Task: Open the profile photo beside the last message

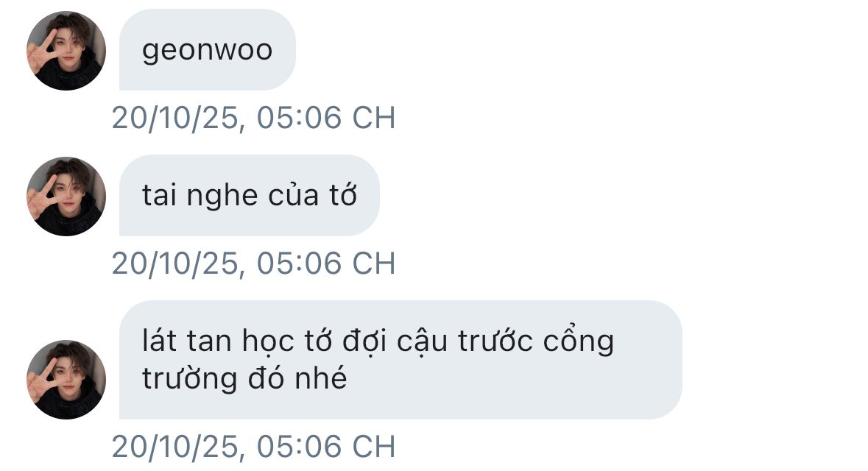Action: (x=66, y=380)
